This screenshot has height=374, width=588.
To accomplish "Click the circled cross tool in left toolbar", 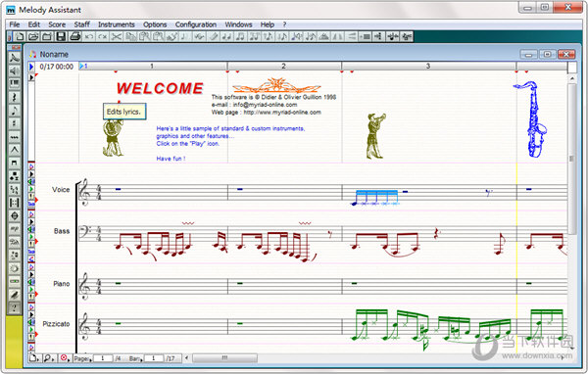I will 15,215.
